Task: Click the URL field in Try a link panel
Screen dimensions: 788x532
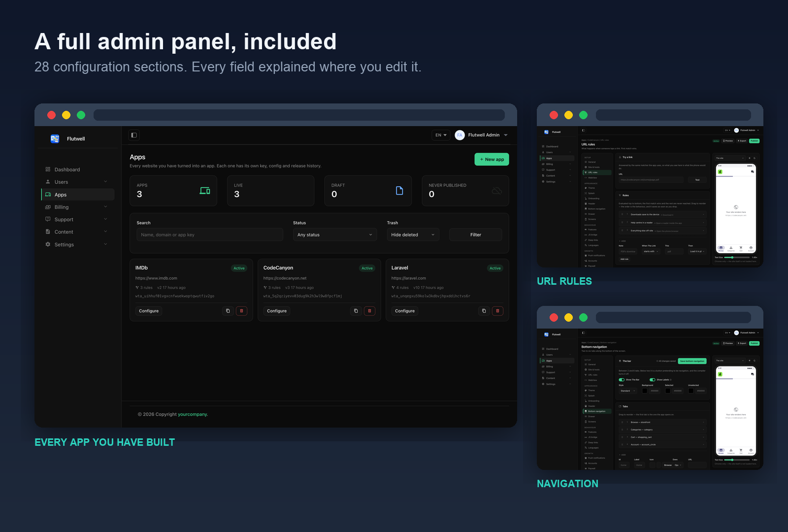Action: 652,180
